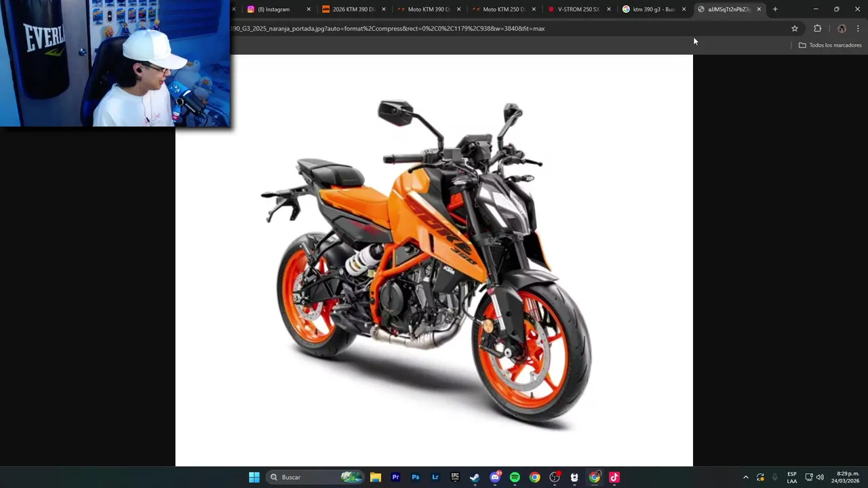
Task: Launch Adobe Photoshop from the taskbar
Action: 416,477
